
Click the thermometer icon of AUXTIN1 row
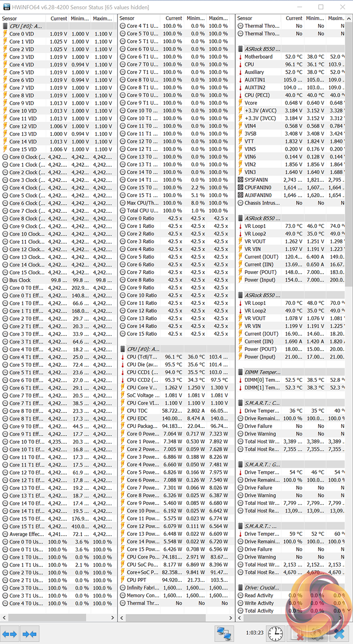pyautogui.click(x=240, y=80)
